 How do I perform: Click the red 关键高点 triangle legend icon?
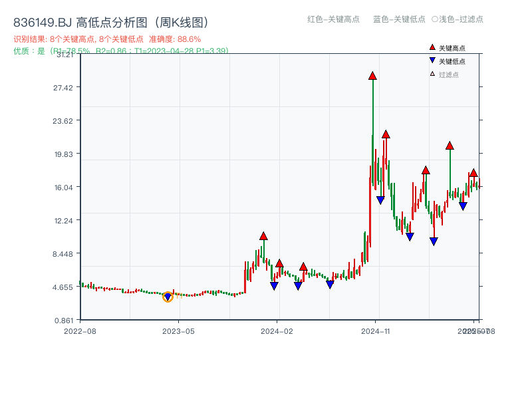[432, 47]
